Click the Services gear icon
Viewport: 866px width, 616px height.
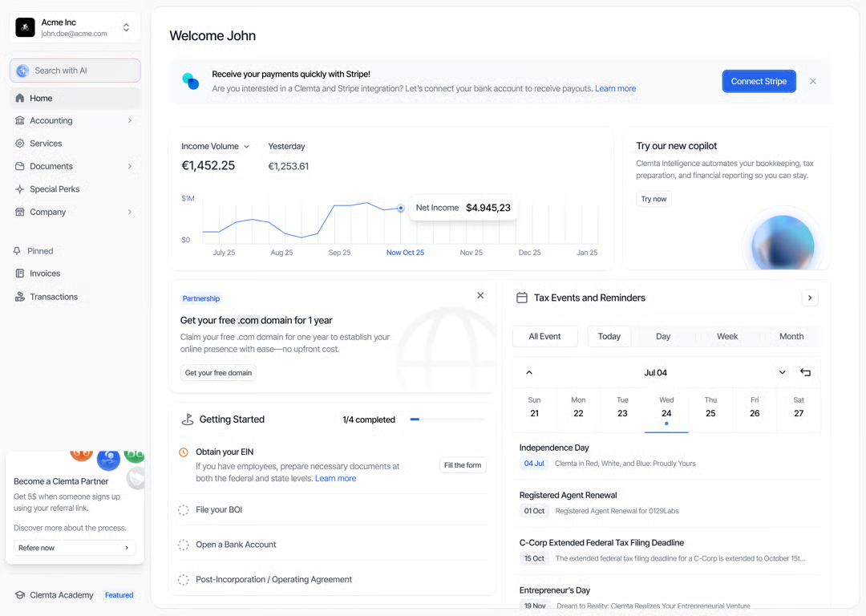tap(20, 143)
